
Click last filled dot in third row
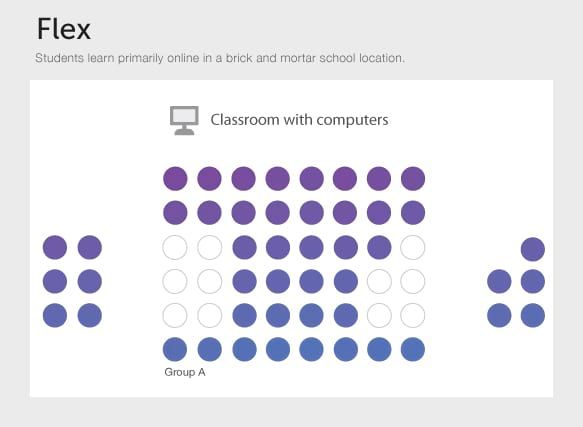(379, 247)
